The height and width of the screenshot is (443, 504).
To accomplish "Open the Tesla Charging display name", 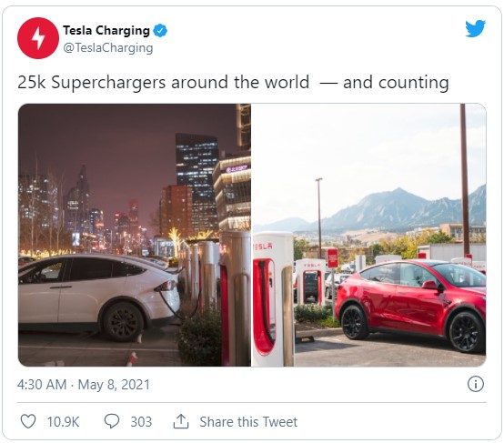I will (x=106, y=31).
